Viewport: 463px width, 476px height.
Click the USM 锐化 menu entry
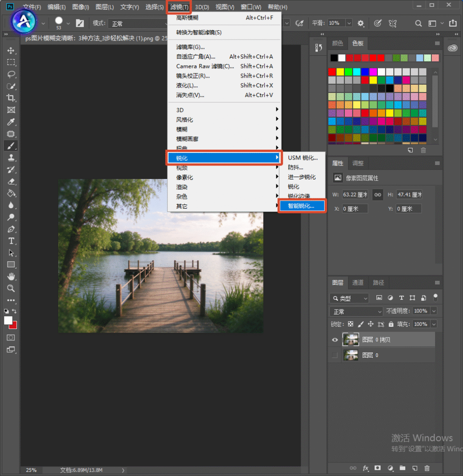[x=302, y=158]
